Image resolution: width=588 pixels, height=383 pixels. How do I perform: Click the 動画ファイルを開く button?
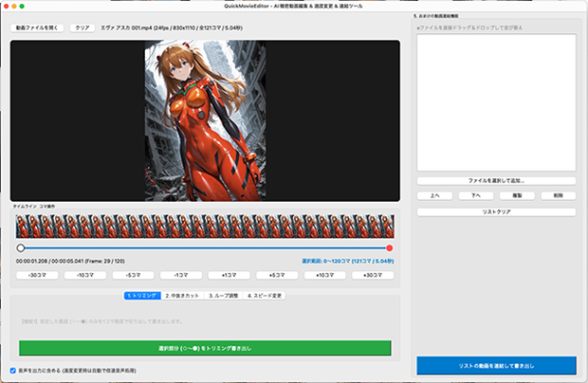pyautogui.click(x=37, y=28)
